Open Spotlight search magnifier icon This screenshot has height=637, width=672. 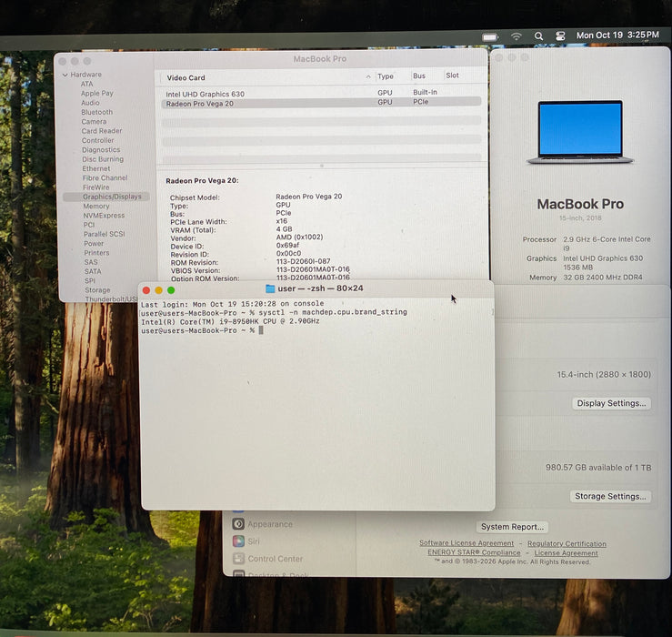coord(538,36)
